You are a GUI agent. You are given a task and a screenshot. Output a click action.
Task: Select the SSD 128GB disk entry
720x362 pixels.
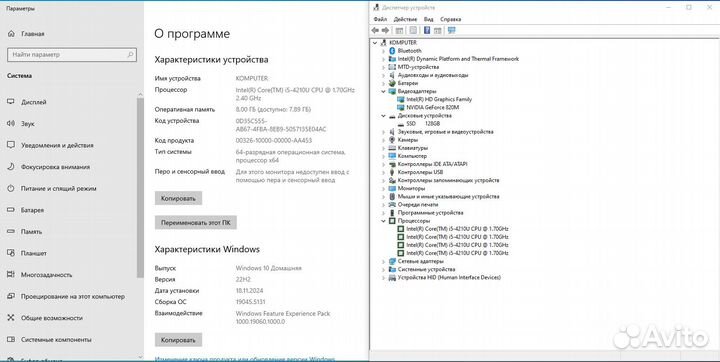423,124
